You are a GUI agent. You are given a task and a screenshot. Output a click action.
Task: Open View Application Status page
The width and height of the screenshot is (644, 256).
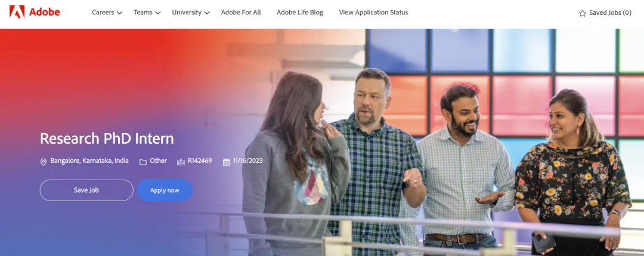tap(373, 13)
